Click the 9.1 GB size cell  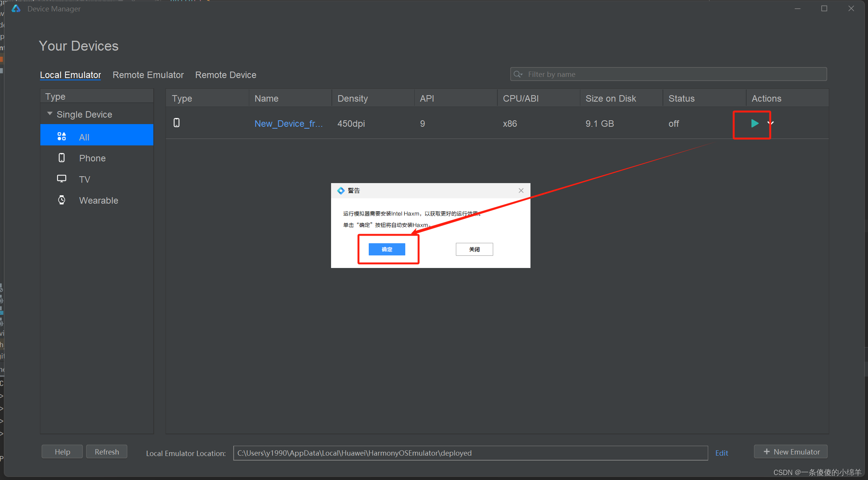(x=600, y=124)
